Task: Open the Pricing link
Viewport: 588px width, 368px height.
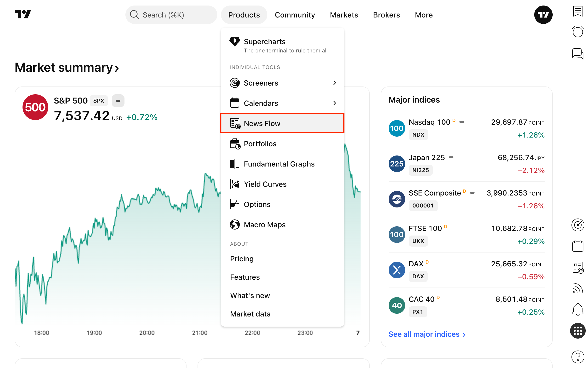Action: pyautogui.click(x=242, y=259)
